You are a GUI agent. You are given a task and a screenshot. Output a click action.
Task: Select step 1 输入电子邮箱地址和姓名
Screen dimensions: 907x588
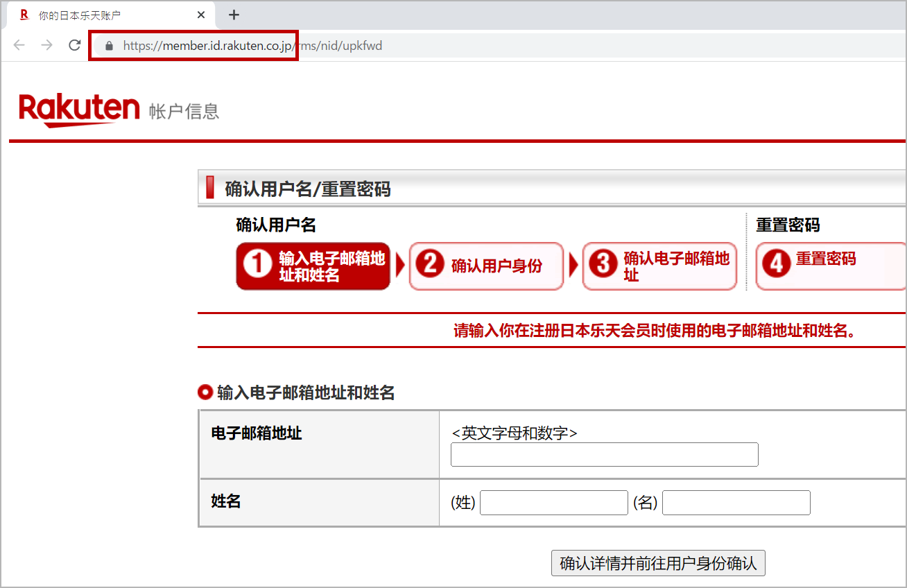(313, 266)
